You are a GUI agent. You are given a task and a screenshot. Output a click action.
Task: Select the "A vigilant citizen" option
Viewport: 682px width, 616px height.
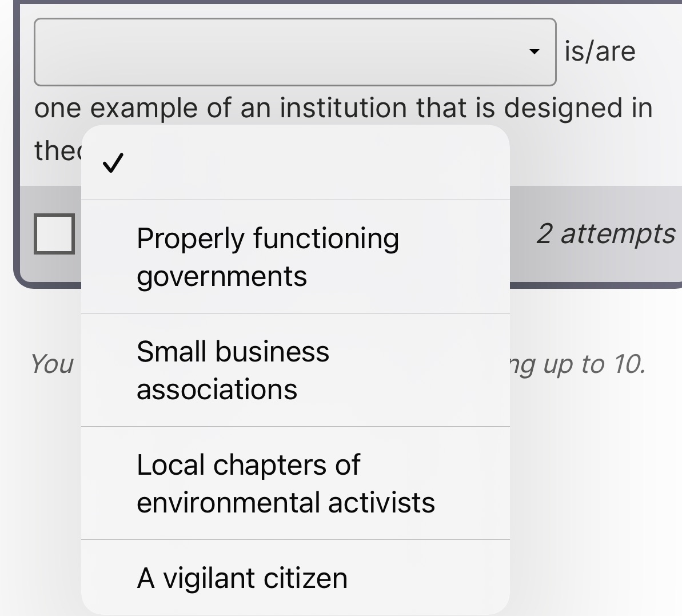[242, 578]
